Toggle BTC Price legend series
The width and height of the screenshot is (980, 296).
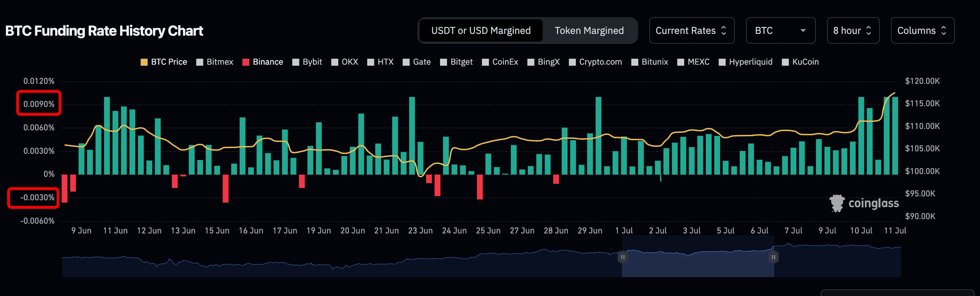click(164, 62)
